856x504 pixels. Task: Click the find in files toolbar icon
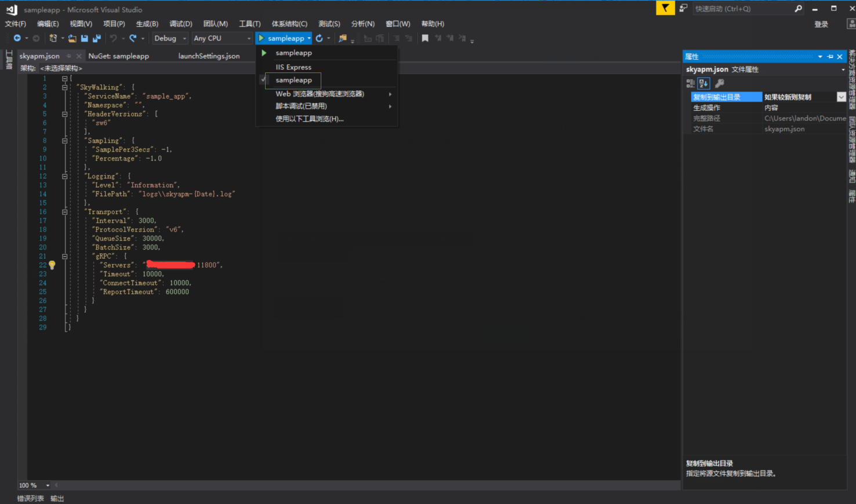click(x=343, y=38)
